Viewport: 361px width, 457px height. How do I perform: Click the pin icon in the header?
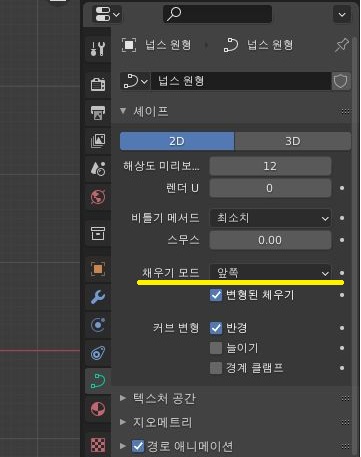click(x=342, y=45)
